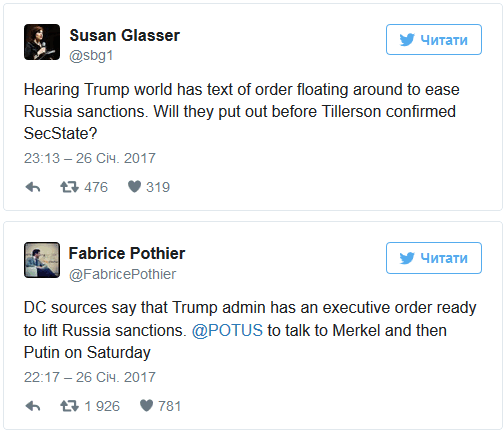Screen dimensions: 504x432
Task: Open the @POTUS mention link
Action: tap(227, 330)
